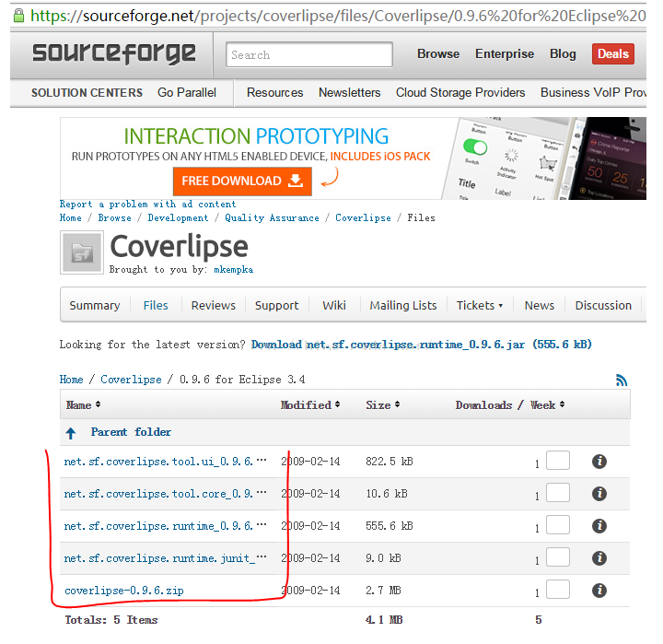Viewport: 663px width, 644px height.
Task: Download net.sf.coverlipse.tool.core_0.9 file
Action: click(x=166, y=494)
